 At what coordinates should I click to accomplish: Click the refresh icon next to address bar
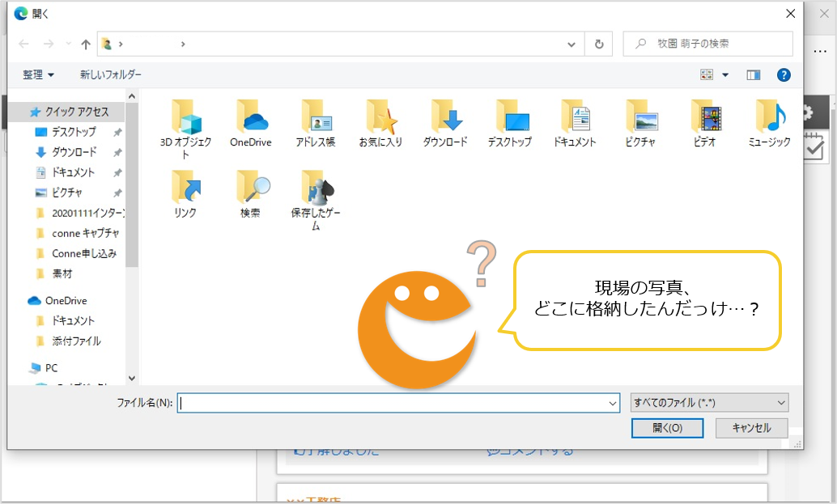point(599,44)
